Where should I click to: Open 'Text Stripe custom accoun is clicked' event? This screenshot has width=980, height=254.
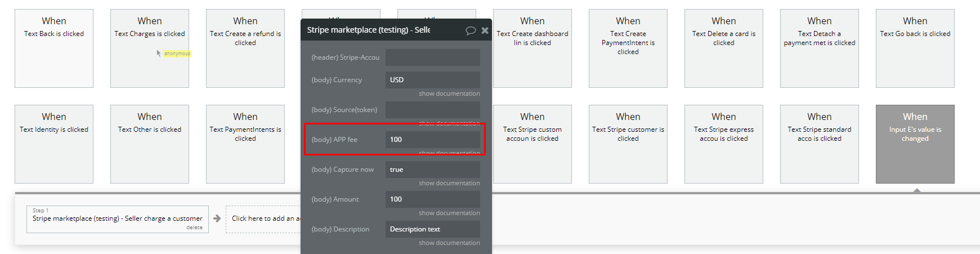(x=532, y=144)
